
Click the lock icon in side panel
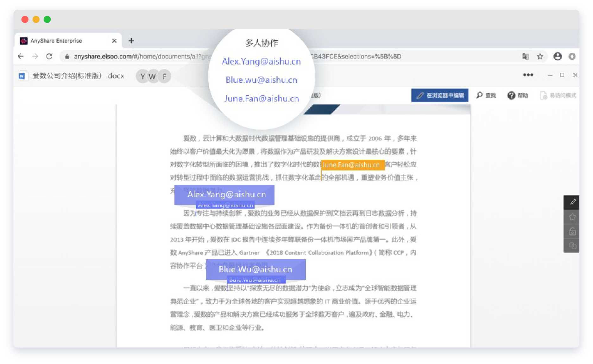click(x=572, y=231)
